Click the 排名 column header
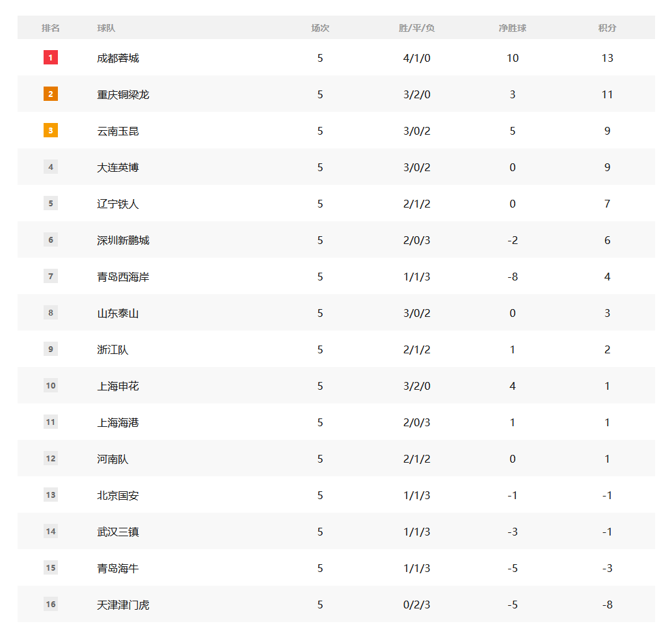The width and height of the screenshot is (672, 626). point(51,28)
